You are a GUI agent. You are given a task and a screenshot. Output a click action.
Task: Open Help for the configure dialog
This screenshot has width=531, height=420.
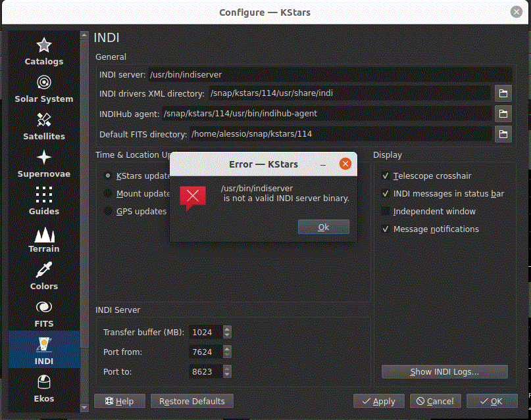coord(120,401)
